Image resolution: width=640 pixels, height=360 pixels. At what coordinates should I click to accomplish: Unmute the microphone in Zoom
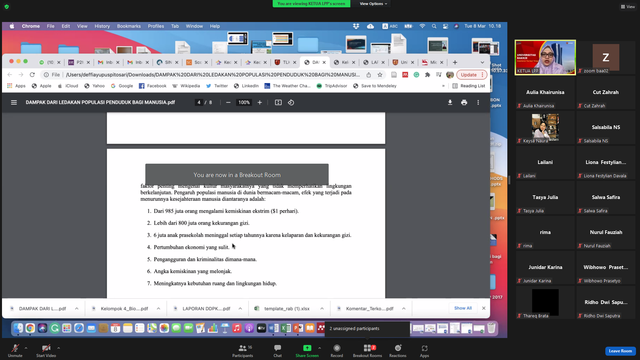(15, 350)
